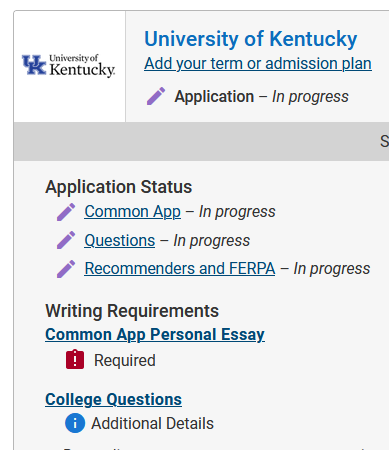
Task: Click the Writing Requirements heading
Action: [x=132, y=311]
